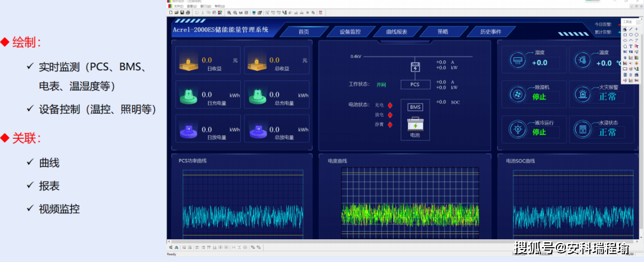Select the TC text tool in toolbox

pyautogui.click(x=625, y=52)
